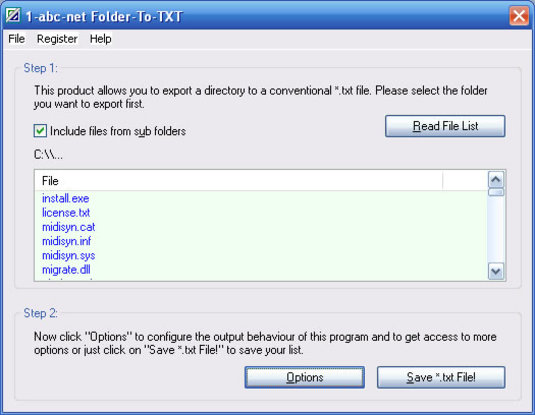Click the Folder-To-TXT app icon in title bar

(13, 16)
